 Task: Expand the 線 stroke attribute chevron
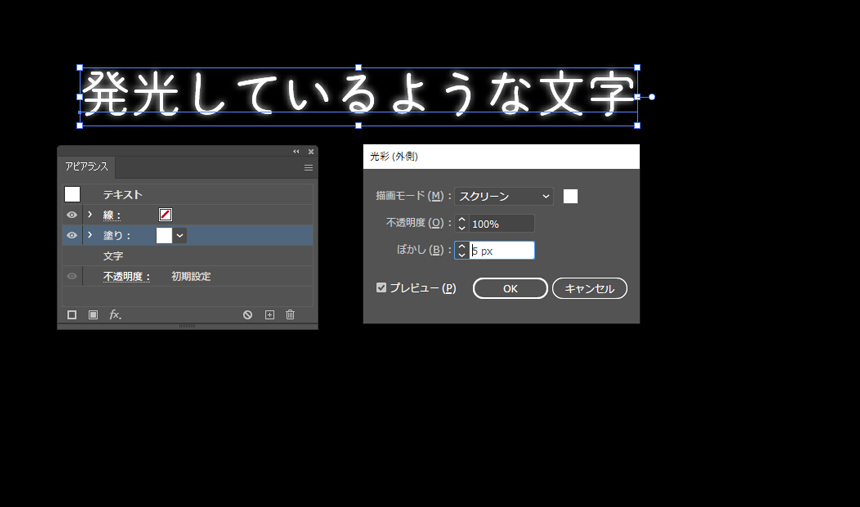tap(90, 215)
